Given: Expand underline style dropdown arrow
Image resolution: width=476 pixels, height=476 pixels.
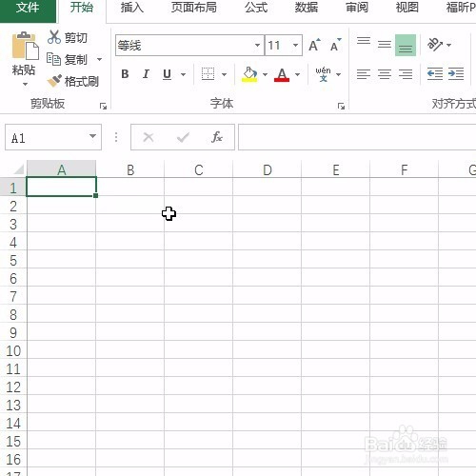Looking at the screenshot, I should pyautogui.click(x=183, y=75).
